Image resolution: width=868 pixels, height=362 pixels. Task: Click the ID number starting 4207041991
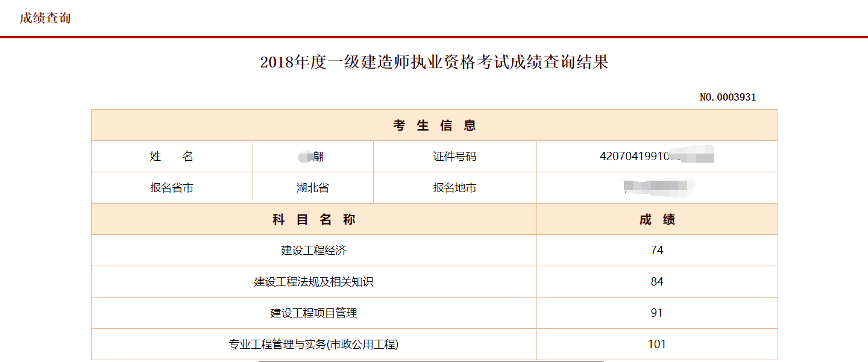[657, 157]
